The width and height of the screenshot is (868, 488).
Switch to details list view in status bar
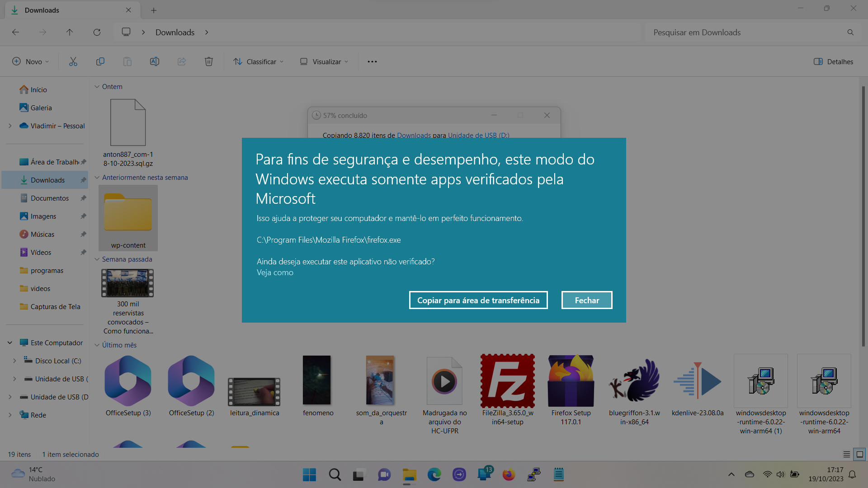click(847, 454)
